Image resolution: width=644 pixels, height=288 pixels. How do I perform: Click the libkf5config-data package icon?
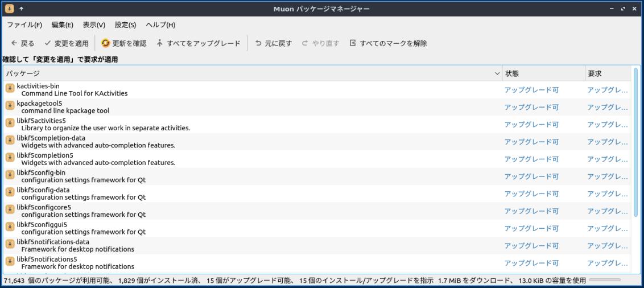click(10, 192)
